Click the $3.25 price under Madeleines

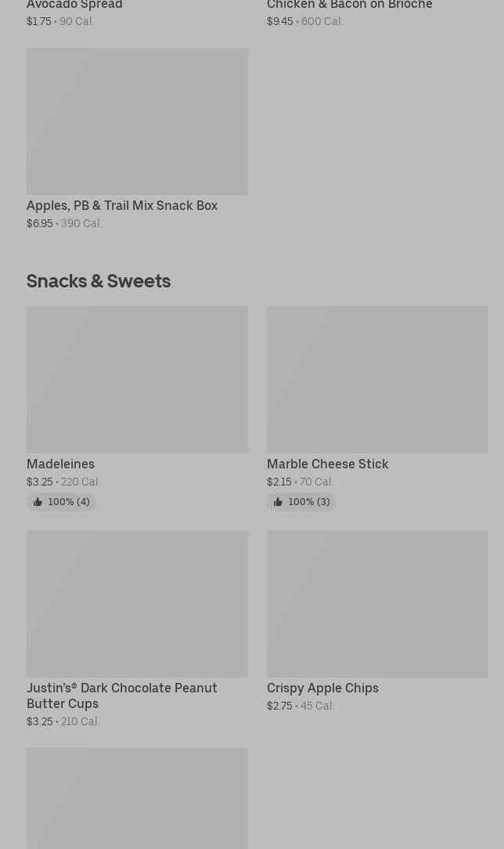coord(39,482)
